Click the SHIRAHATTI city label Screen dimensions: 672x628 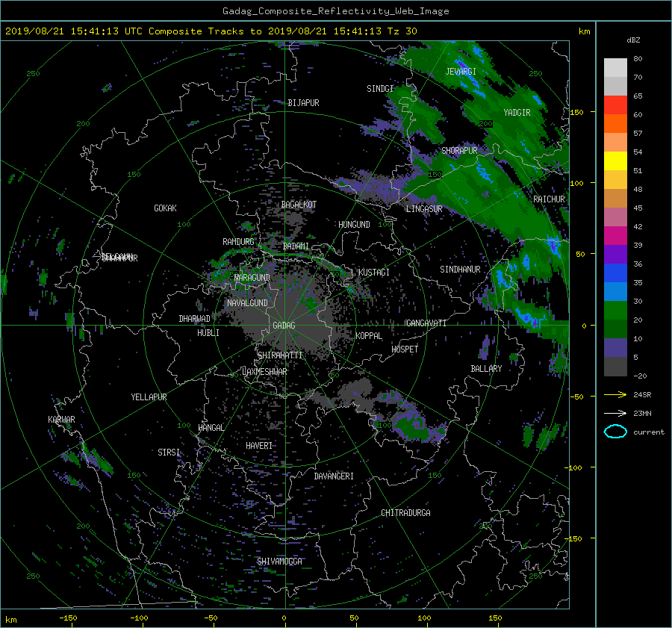click(280, 355)
